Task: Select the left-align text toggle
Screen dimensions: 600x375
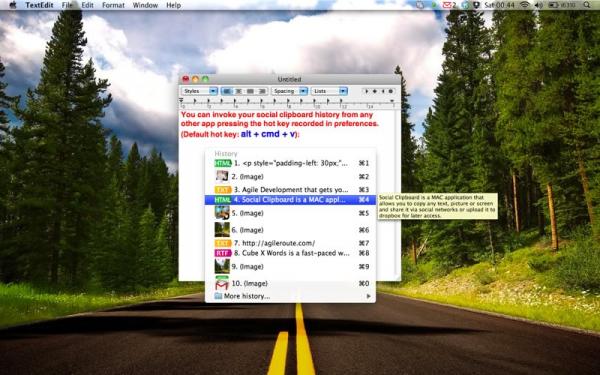Action: tap(227, 91)
